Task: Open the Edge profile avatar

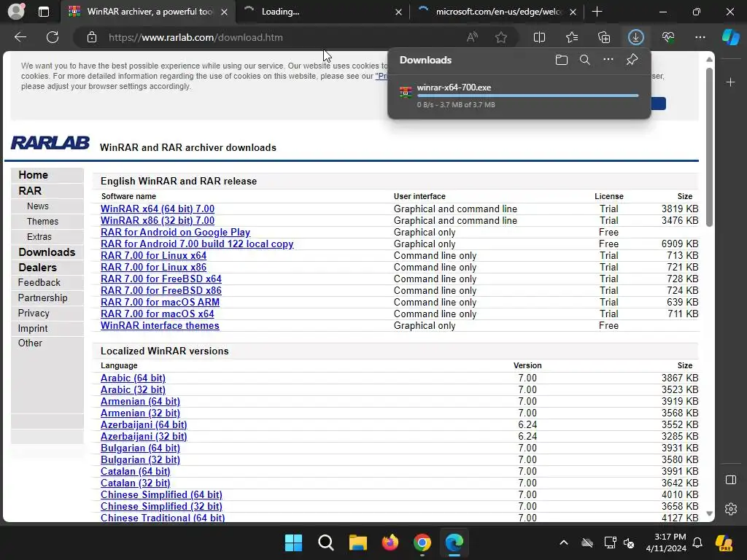Action: tap(16, 12)
